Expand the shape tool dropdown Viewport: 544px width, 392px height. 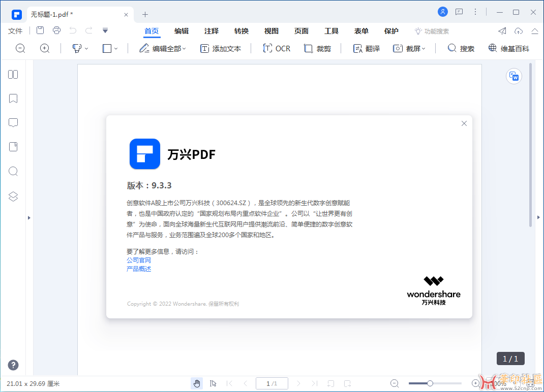click(116, 49)
